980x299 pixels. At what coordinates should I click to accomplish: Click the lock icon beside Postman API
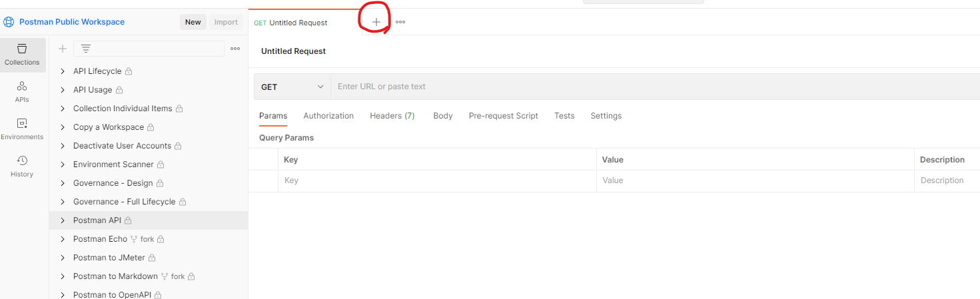(x=128, y=220)
